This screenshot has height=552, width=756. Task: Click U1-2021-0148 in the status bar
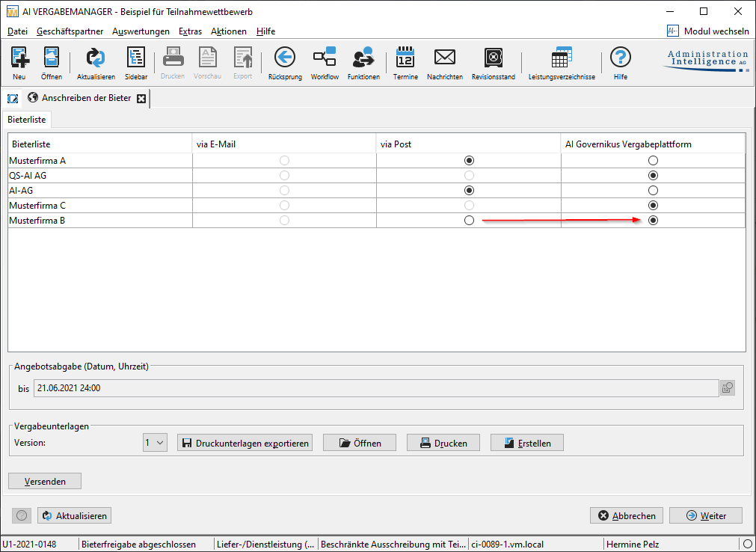[x=29, y=545]
